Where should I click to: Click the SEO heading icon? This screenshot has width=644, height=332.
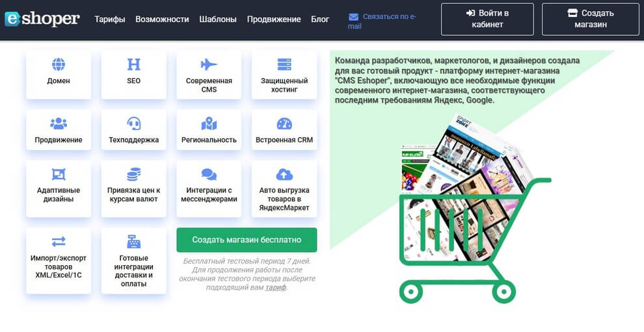(133, 64)
